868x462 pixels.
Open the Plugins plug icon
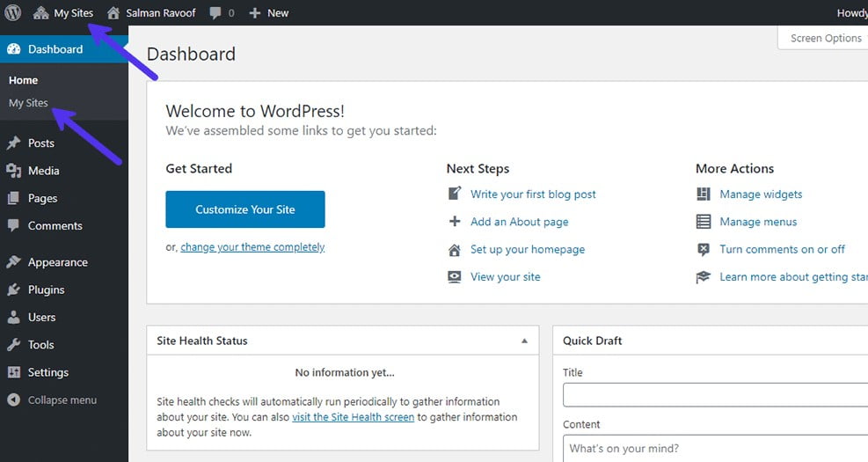(x=14, y=290)
